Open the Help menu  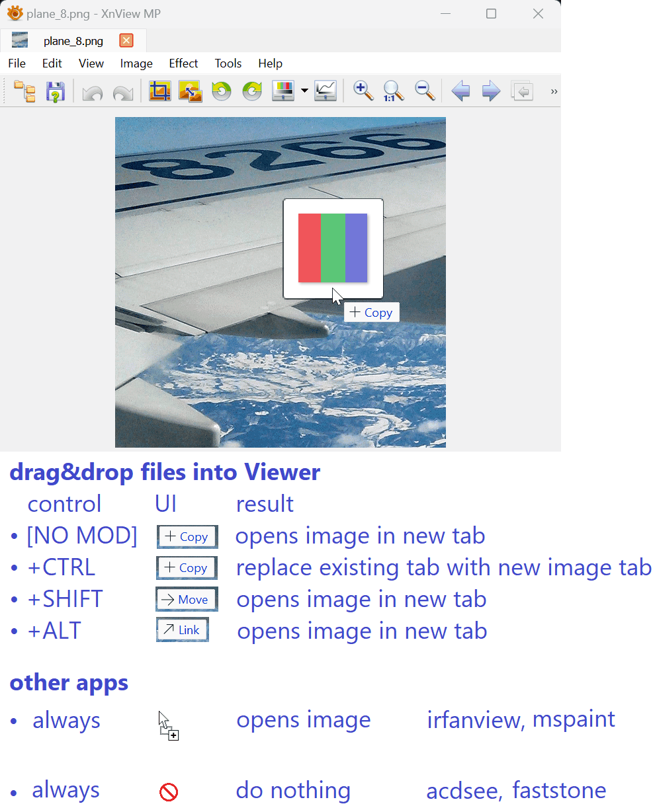(x=271, y=63)
